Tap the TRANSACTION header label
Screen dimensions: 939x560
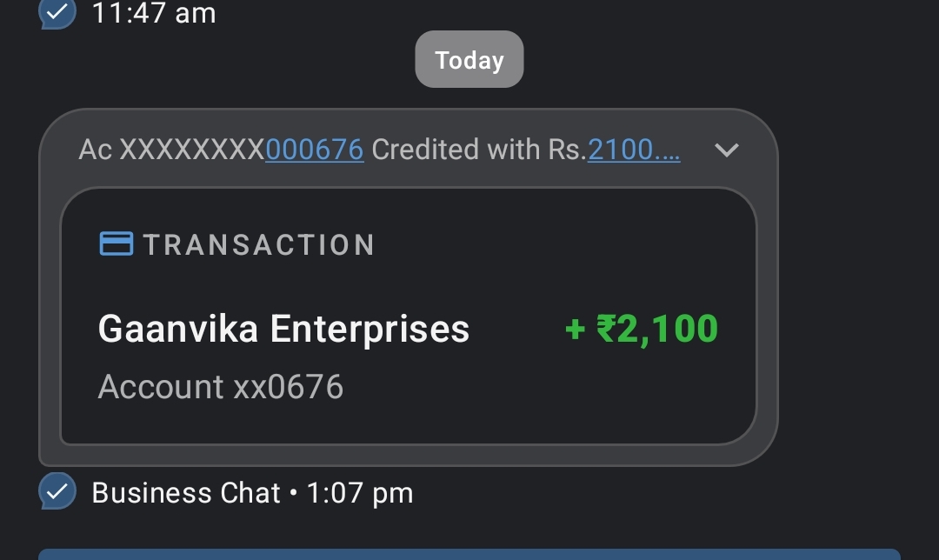click(259, 245)
